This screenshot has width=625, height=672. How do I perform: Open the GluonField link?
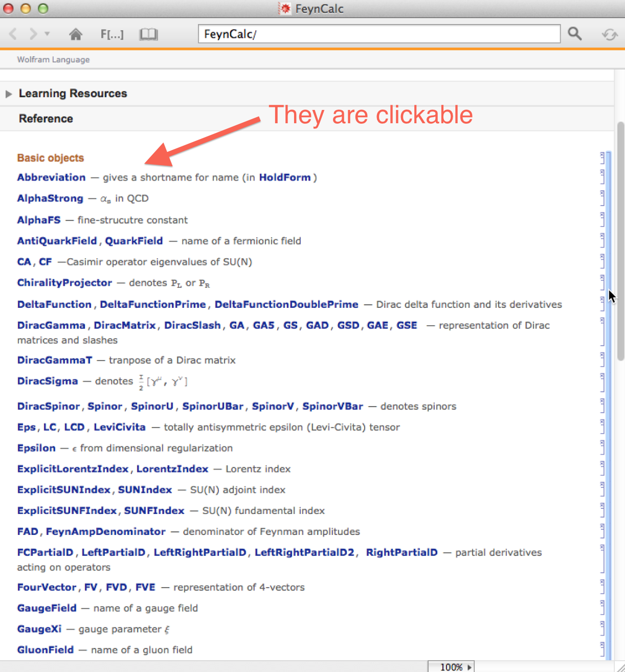[x=46, y=650]
